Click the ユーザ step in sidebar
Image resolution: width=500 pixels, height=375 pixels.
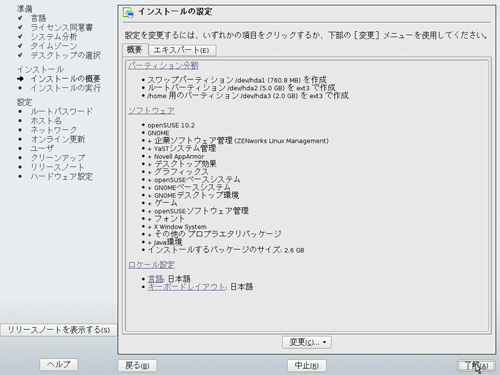tap(42, 148)
